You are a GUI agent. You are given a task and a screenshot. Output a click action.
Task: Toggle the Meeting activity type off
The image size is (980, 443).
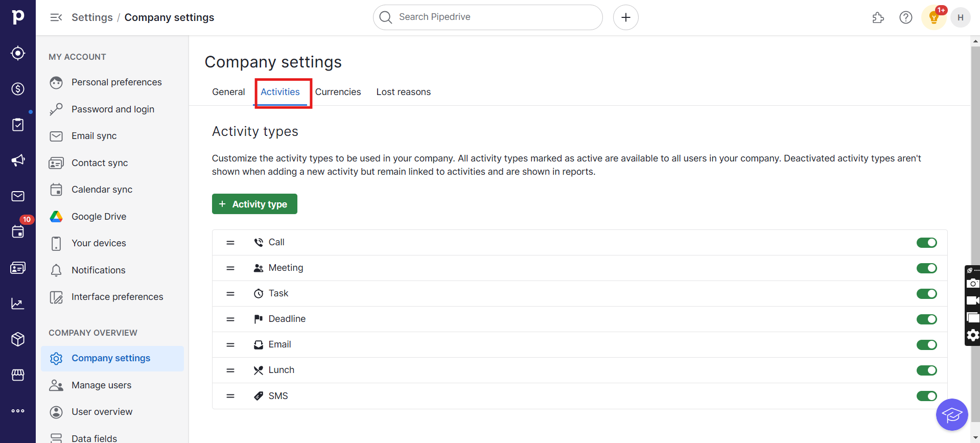926,268
